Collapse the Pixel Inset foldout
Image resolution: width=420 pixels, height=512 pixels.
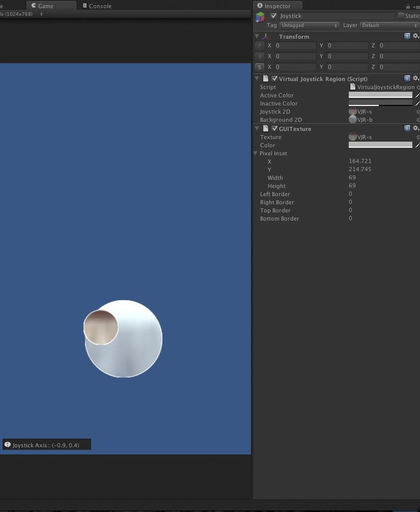pyautogui.click(x=256, y=153)
